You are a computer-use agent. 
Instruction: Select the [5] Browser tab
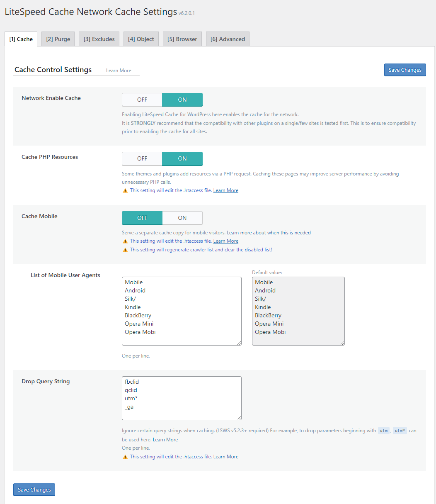tap(182, 39)
